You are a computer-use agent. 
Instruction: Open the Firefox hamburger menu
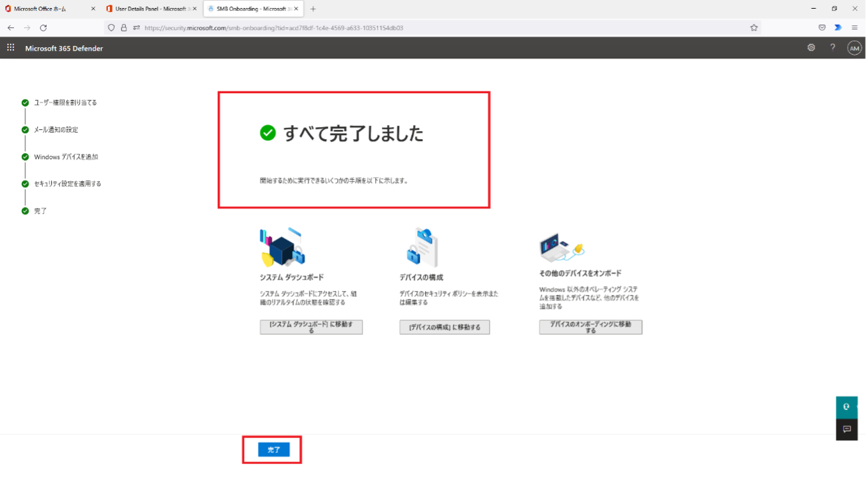pyautogui.click(x=854, y=28)
